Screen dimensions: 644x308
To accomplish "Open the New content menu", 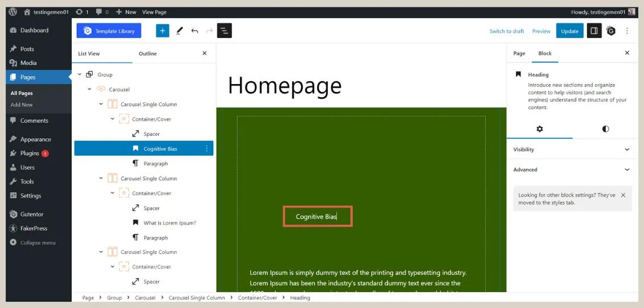I will coord(126,12).
